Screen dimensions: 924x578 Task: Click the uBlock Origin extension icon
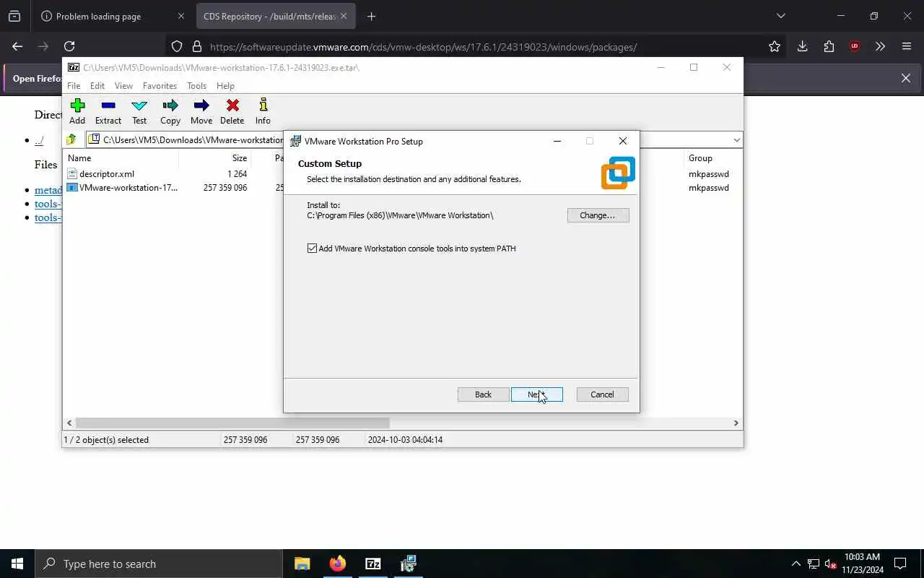pyautogui.click(x=855, y=46)
